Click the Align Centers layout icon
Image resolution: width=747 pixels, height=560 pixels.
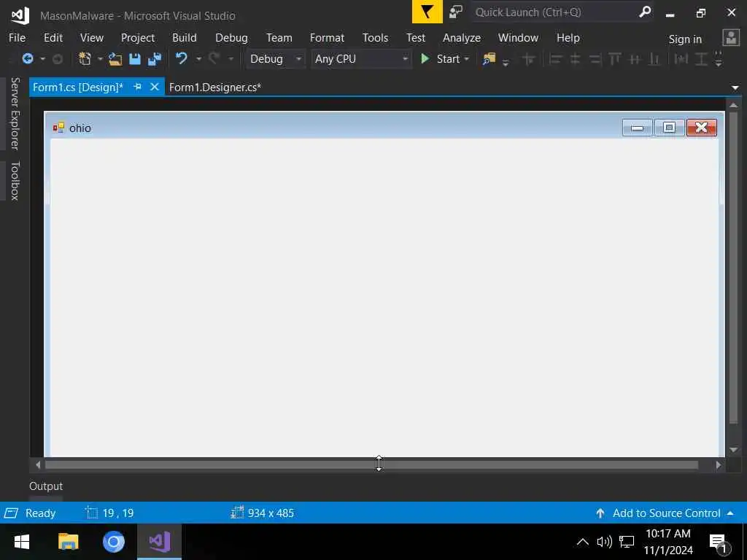(x=575, y=59)
